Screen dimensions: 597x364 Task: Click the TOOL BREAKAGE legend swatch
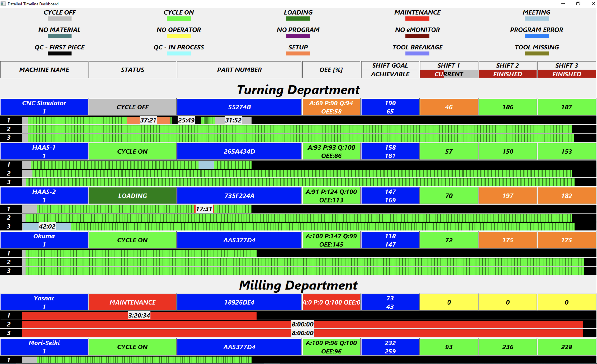(417, 53)
